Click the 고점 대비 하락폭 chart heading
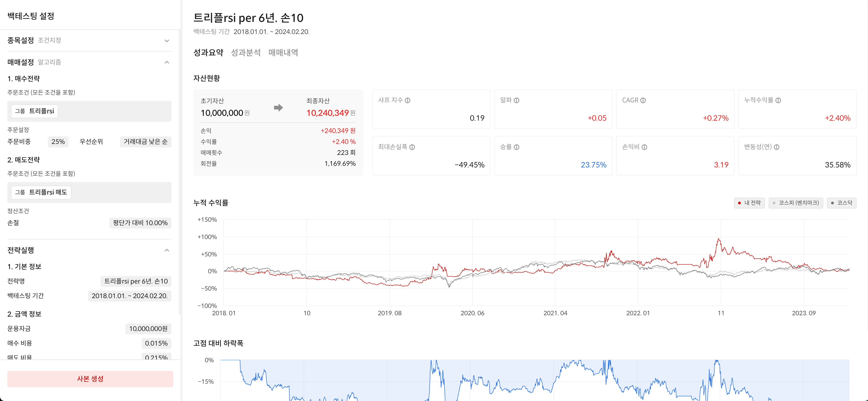 [x=218, y=343]
